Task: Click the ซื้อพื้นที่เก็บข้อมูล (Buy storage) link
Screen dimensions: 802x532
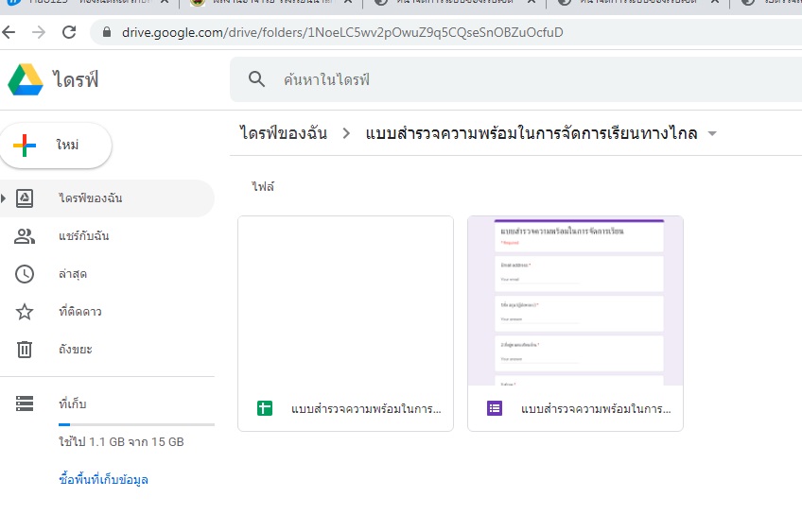Action: pos(103,479)
